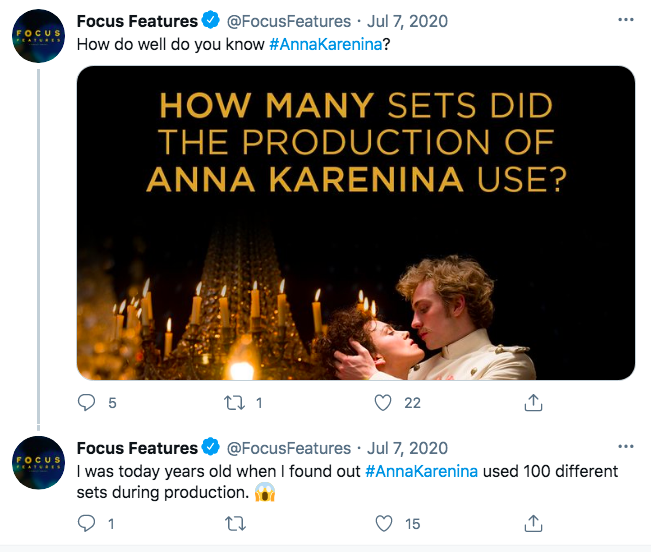This screenshot has height=552, width=651.
Task: Share the second tweet about 100 sets
Action: [533, 523]
